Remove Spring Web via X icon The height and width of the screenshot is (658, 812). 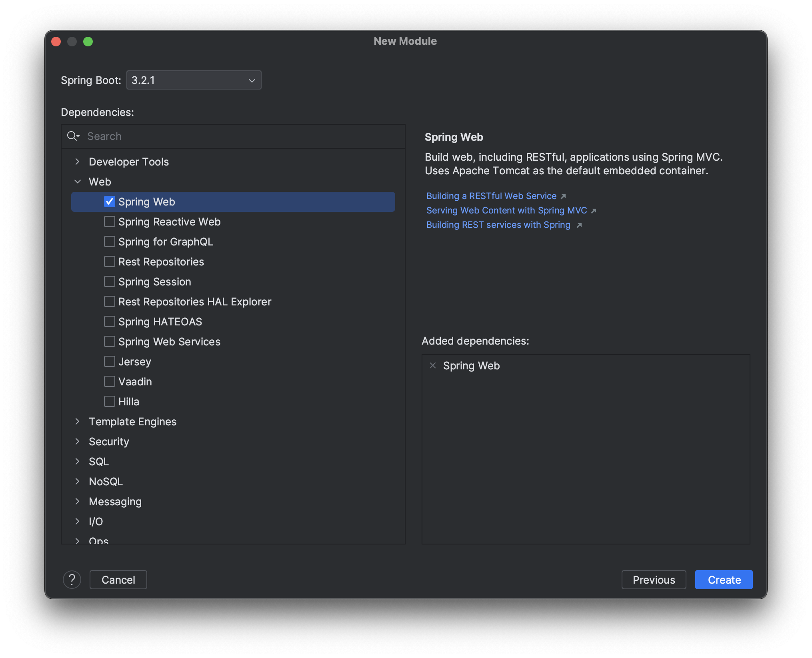click(432, 365)
